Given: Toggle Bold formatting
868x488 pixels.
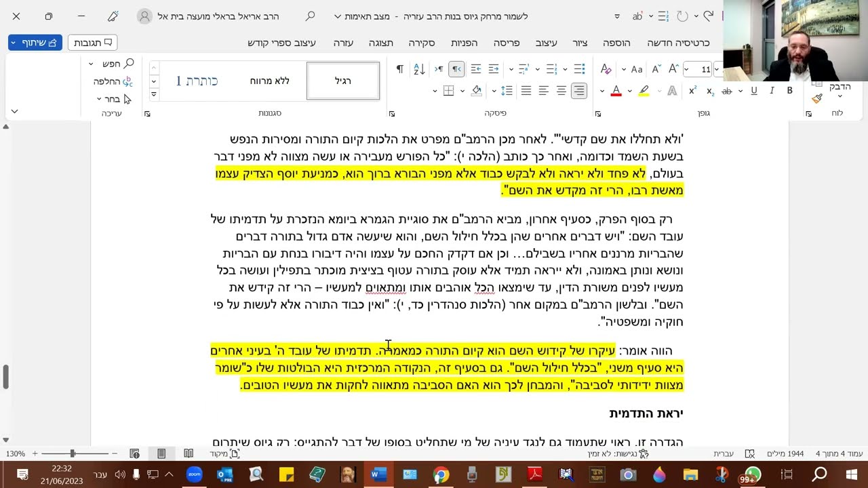Looking at the screenshot, I should (789, 91).
